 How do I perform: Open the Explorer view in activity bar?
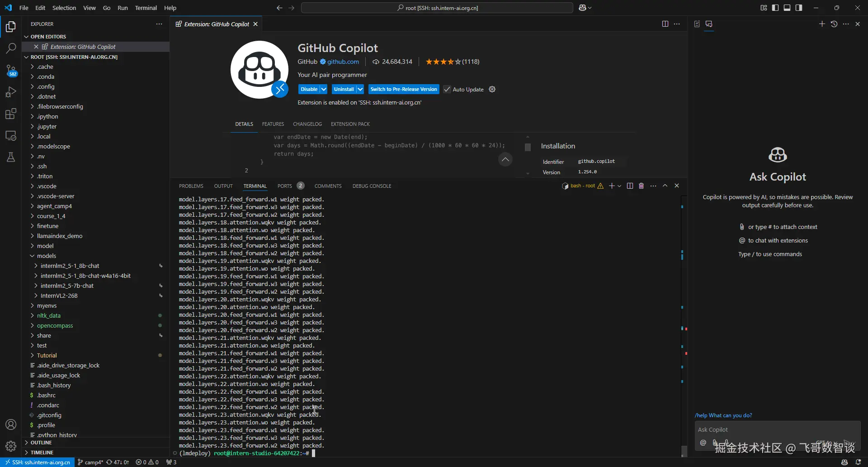pos(11,27)
